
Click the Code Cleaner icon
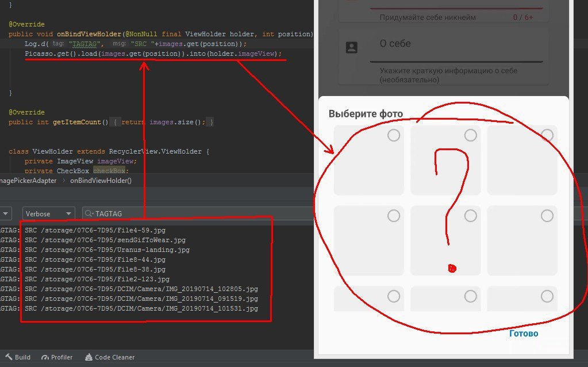[x=89, y=357]
